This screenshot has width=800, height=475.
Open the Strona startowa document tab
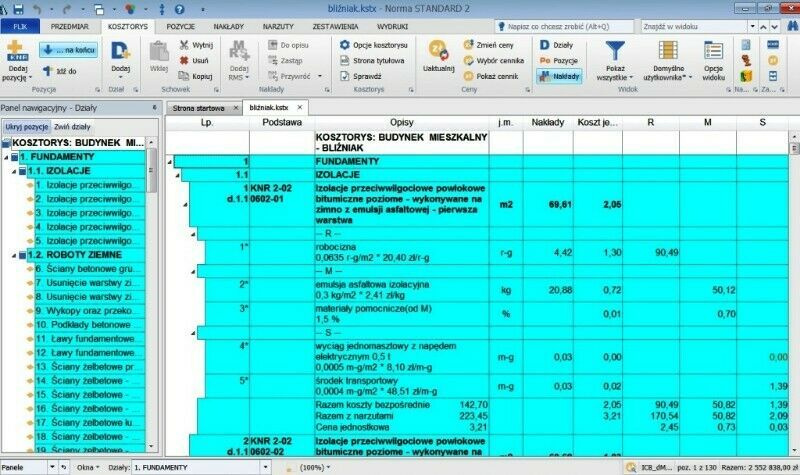point(198,106)
